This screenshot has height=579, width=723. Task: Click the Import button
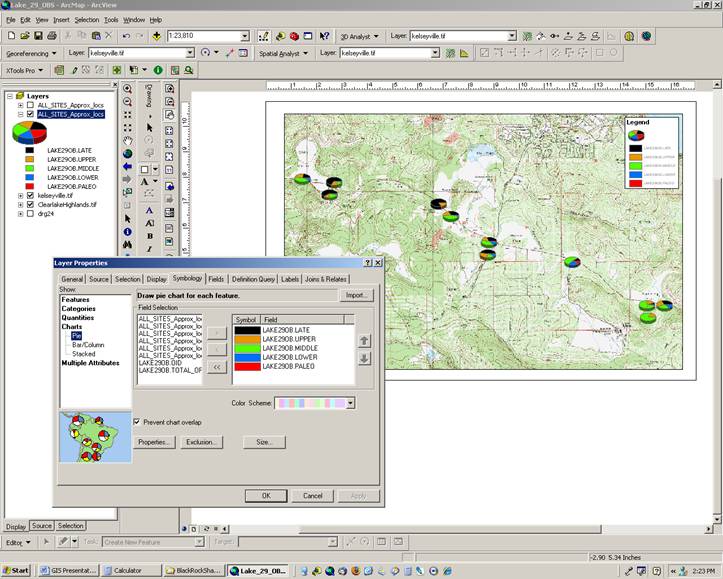pos(356,295)
